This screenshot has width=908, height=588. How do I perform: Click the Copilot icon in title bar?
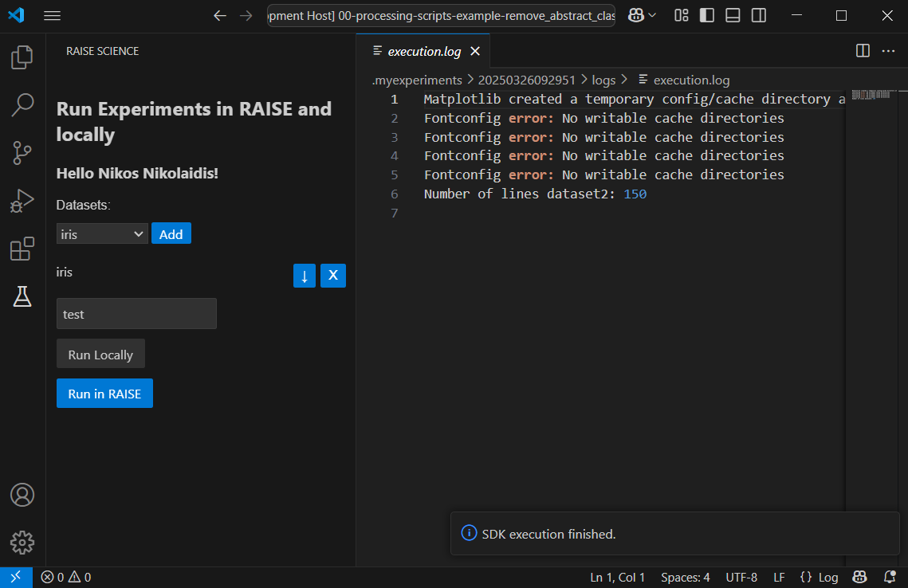(636, 16)
